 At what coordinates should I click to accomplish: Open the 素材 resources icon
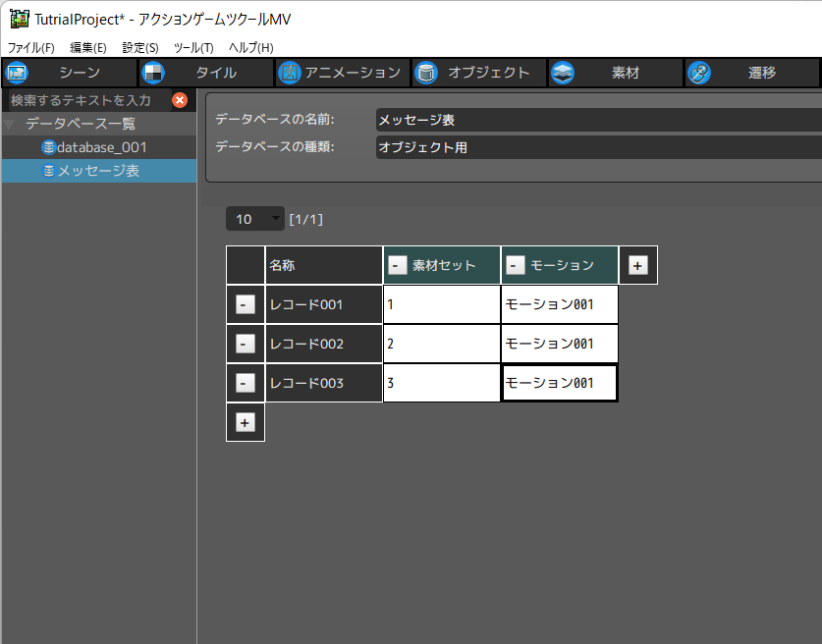click(x=563, y=72)
